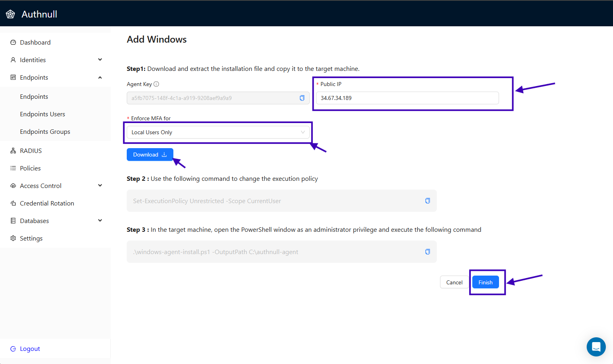613x364 pixels.
Task: Click the Authnull pentagon logo
Action: click(x=11, y=13)
